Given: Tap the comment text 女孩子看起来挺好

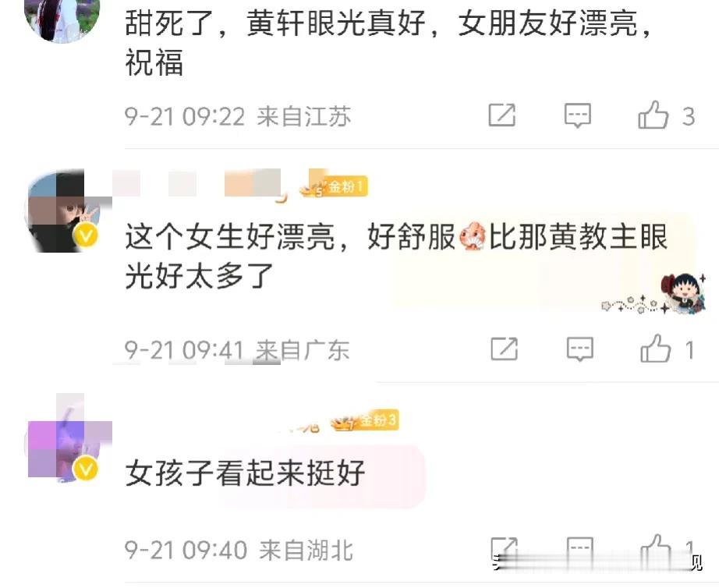Looking at the screenshot, I should (x=246, y=473).
